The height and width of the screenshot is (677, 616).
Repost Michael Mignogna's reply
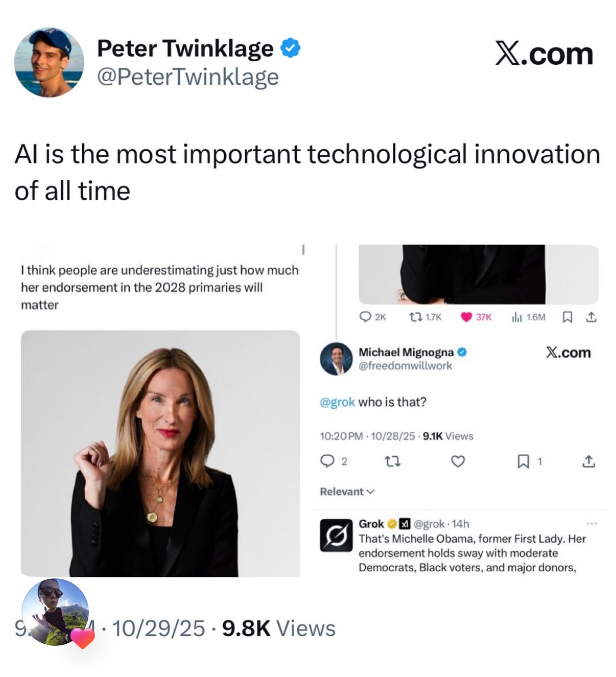click(392, 462)
